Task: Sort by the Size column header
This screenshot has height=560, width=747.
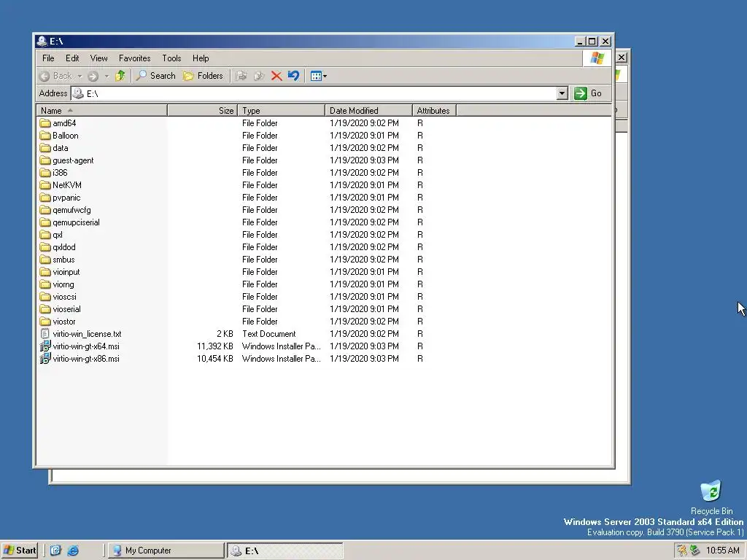Action: click(x=203, y=111)
